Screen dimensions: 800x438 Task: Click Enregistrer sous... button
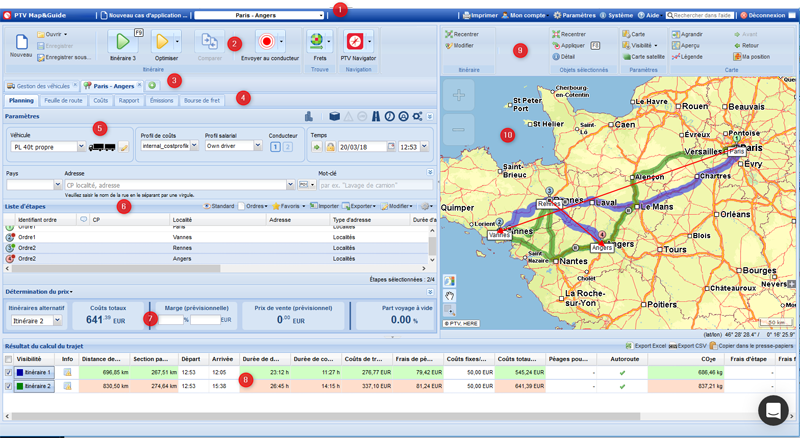[x=64, y=57]
